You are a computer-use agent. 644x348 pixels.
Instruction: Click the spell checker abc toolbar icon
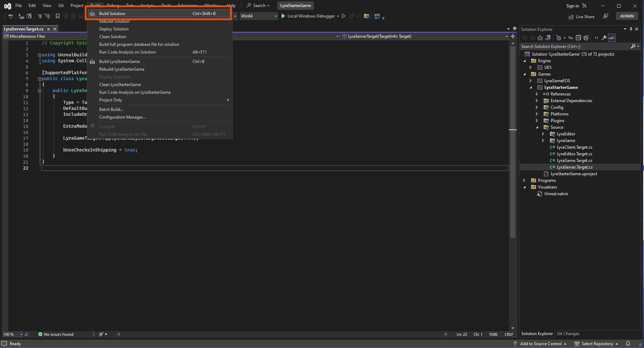(10, 16)
